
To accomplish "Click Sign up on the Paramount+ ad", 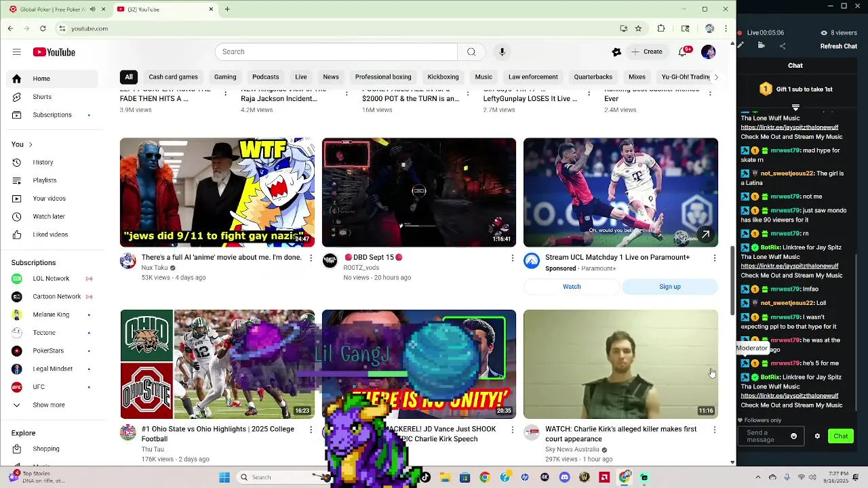I will coord(670,287).
